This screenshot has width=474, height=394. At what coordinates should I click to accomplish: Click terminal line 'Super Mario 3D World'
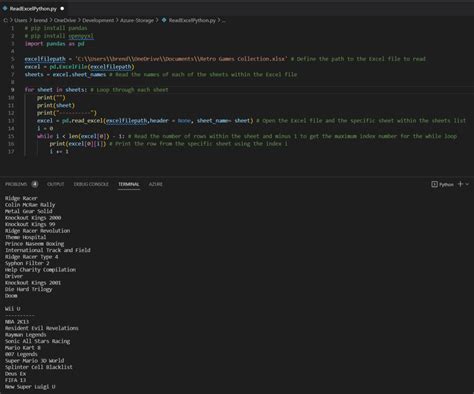[34, 361]
